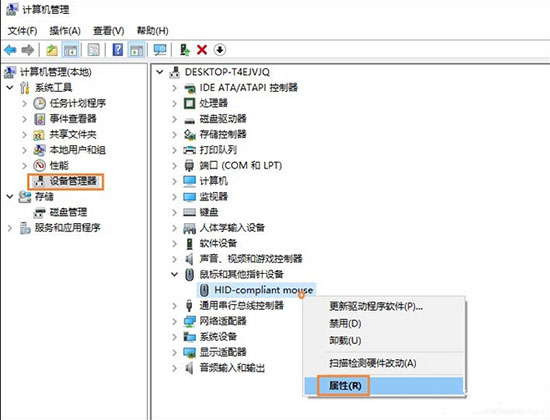Screen dimensions: 550x420
Task: Click the red X Uninstall toolbar icon
Action: tap(202, 50)
